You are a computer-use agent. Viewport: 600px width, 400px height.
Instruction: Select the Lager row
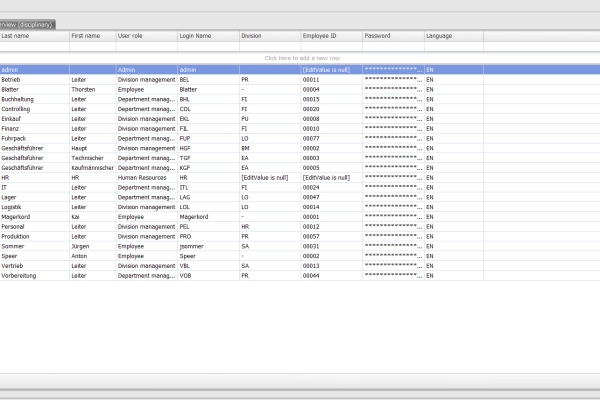click(x=300, y=198)
